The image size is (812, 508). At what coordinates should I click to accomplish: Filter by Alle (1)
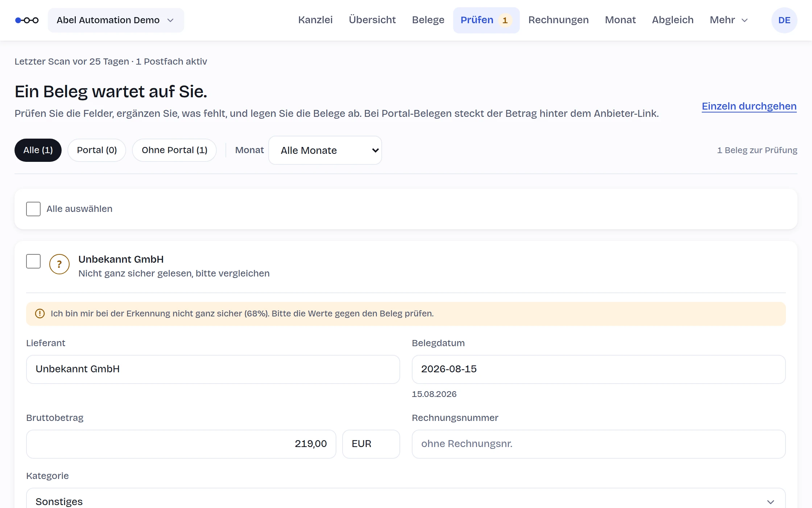38,150
